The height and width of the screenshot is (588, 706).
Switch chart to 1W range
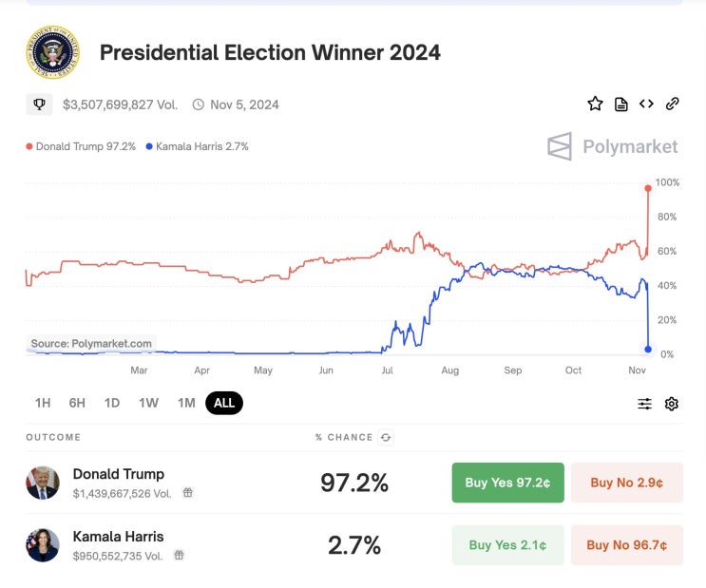pyautogui.click(x=148, y=403)
